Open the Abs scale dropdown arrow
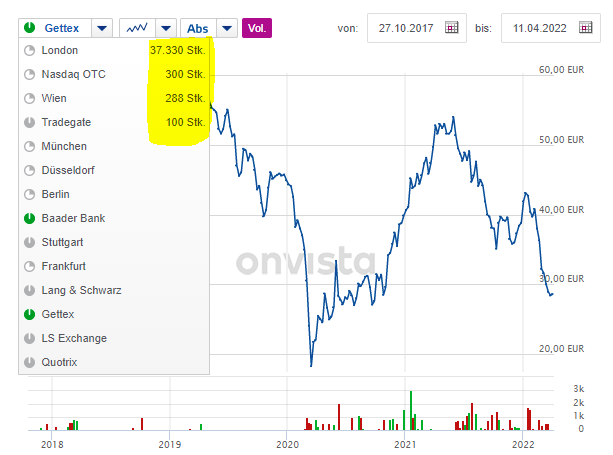Viewport: 613px width, 455px height. [226, 28]
